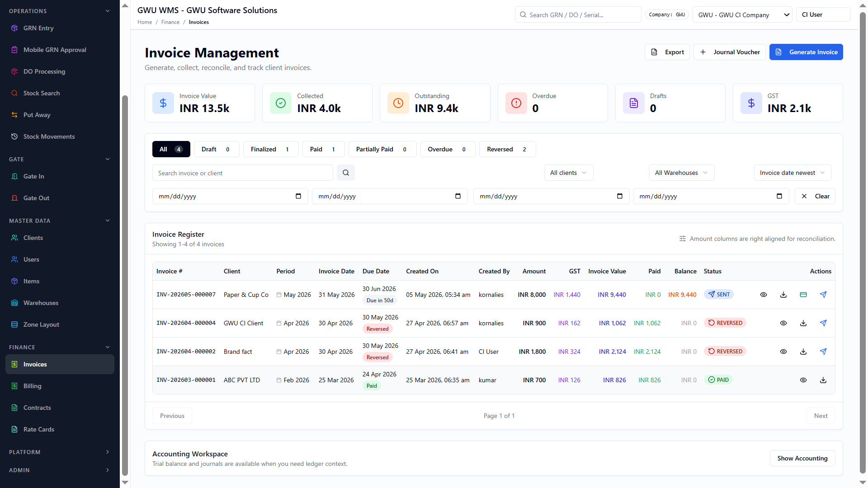Open the All clients filter dropdown
Viewport: 868px width, 488px height.
(x=569, y=173)
